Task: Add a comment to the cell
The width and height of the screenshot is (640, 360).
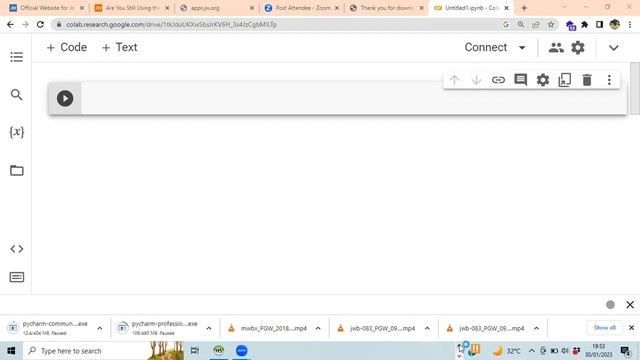Action: [x=520, y=80]
